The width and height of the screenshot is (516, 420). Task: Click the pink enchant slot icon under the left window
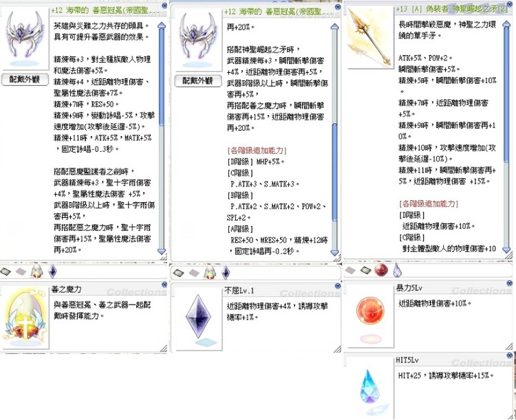(x=21, y=272)
